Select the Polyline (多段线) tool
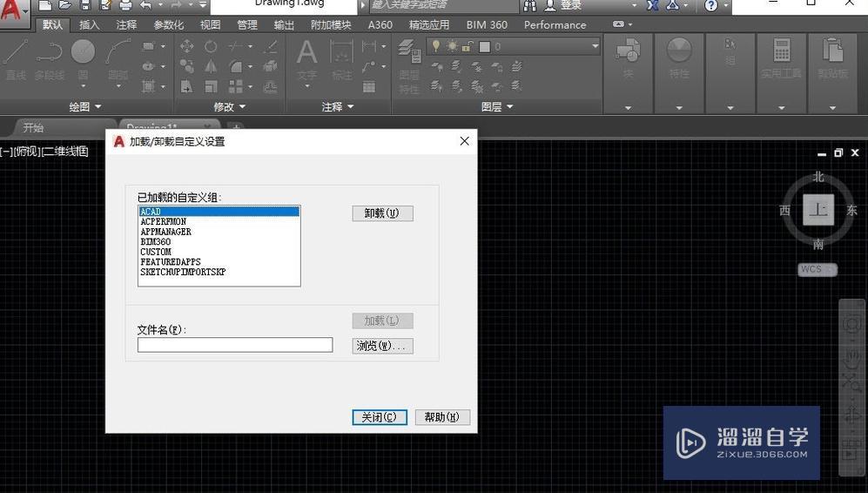 click(50, 61)
